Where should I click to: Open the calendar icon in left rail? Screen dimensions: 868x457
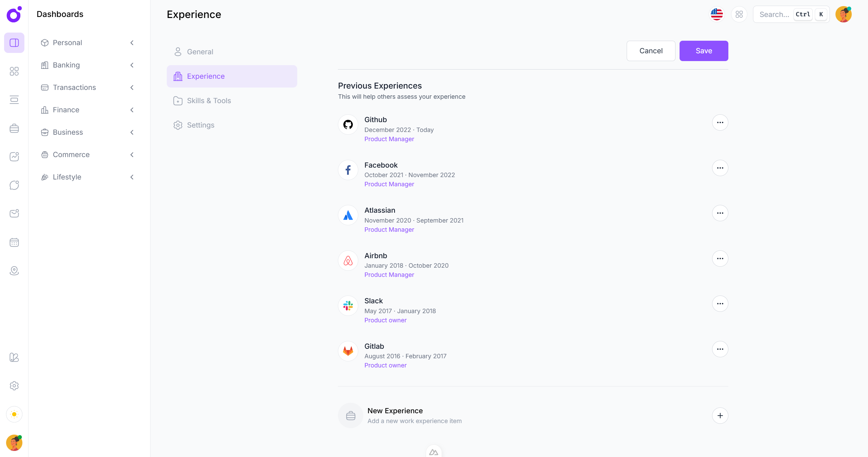14,242
